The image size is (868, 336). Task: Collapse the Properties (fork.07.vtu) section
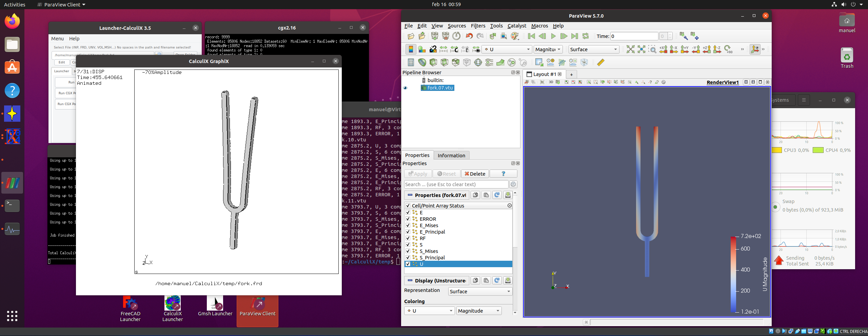tap(437, 195)
